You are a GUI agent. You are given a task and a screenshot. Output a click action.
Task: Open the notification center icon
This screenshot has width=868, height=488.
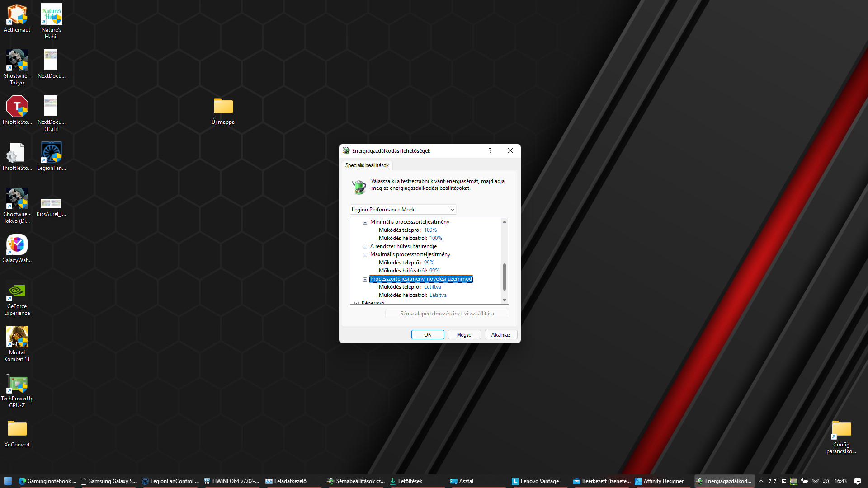coord(858,481)
